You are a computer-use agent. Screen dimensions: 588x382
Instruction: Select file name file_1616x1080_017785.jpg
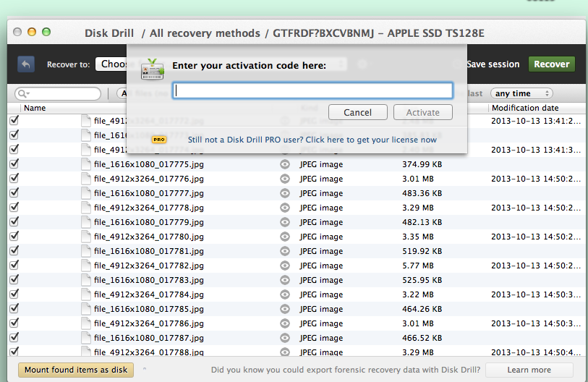click(x=149, y=309)
